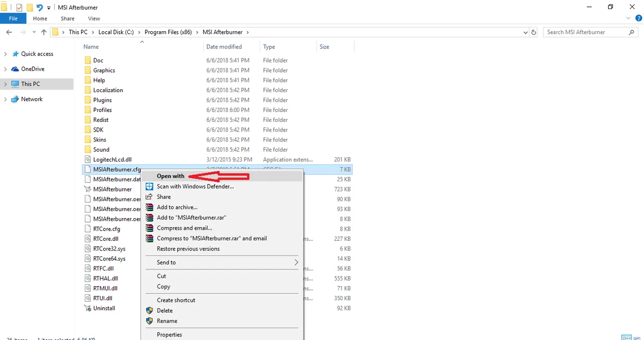Click the Undo icon in the title bar

(40, 8)
